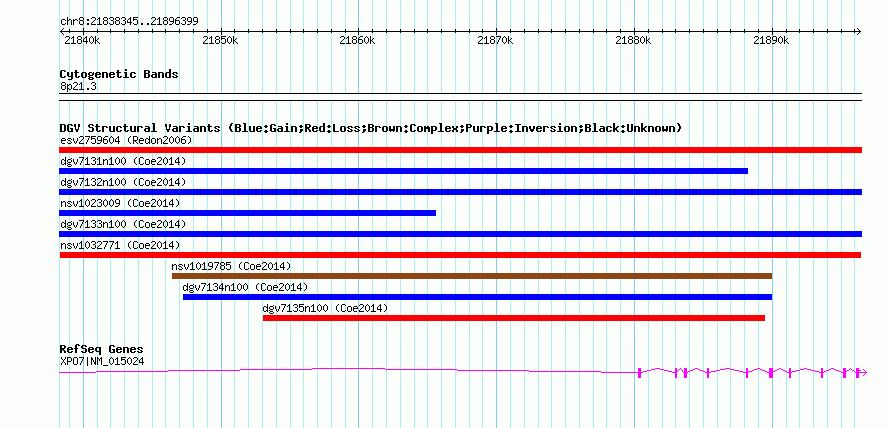Click the right arrowhead of the ruler
The width and height of the screenshot is (890, 428).
click(859, 32)
